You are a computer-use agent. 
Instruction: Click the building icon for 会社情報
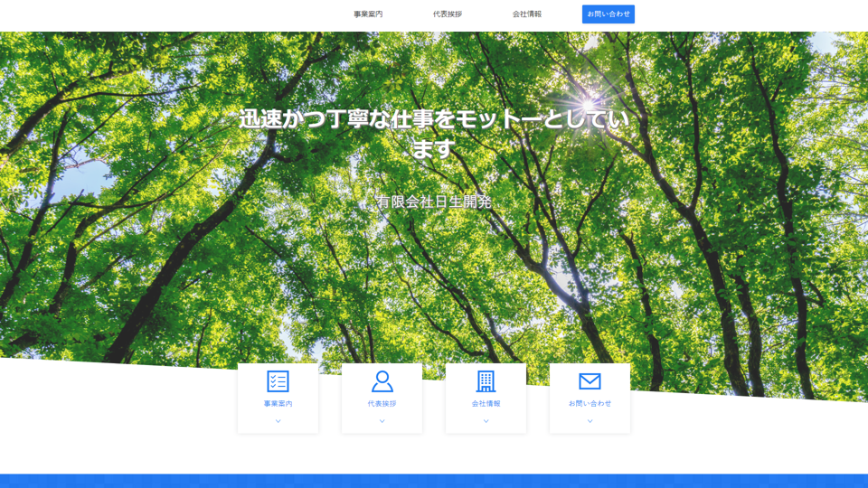(x=486, y=381)
